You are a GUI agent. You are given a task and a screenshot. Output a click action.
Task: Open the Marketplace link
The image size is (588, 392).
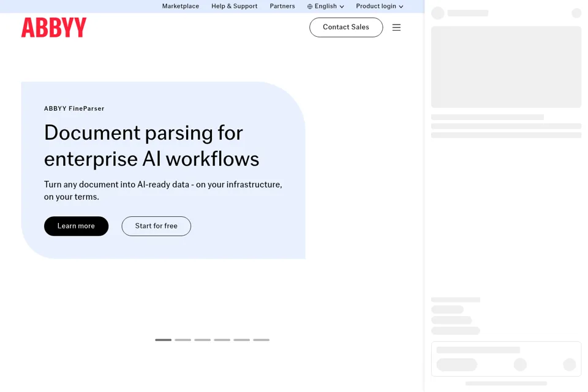[x=180, y=6]
